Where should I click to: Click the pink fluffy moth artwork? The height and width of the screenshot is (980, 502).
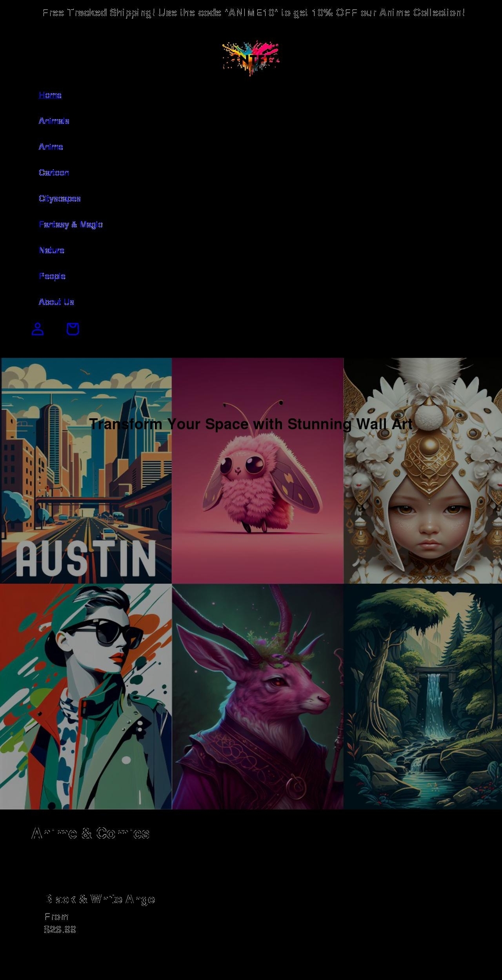pos(258,470)
